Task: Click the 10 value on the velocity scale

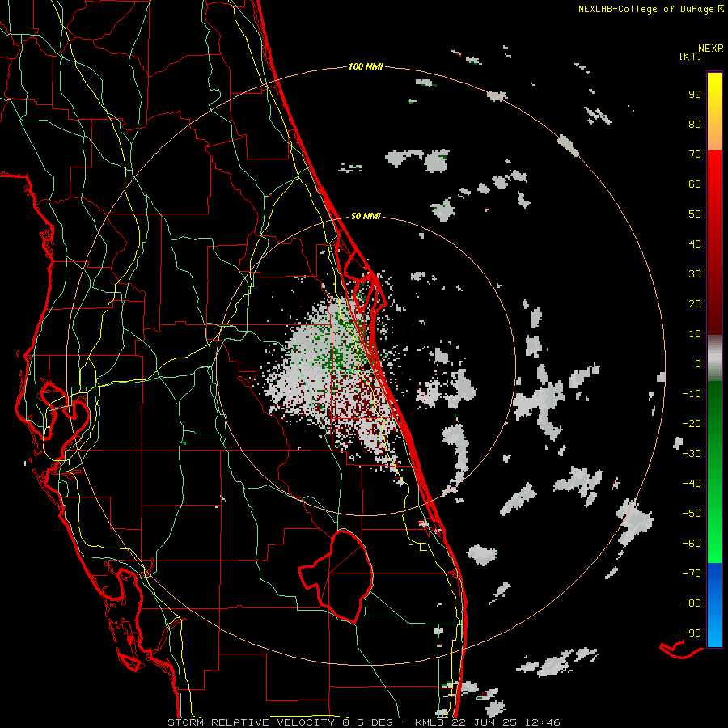Action: click(695, 334)
